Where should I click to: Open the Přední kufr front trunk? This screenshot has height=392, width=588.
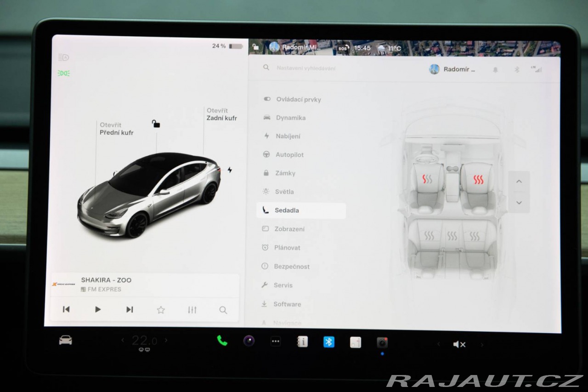(116, 129)
